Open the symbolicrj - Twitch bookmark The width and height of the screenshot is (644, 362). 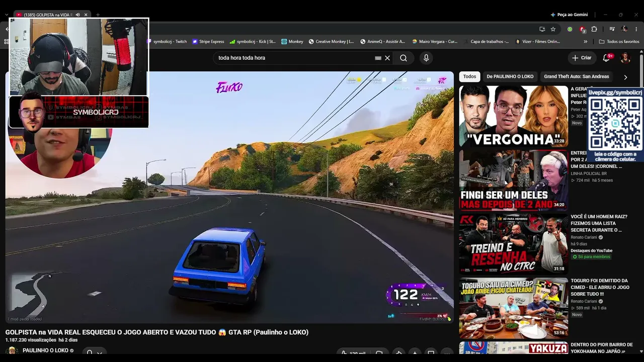167,42
